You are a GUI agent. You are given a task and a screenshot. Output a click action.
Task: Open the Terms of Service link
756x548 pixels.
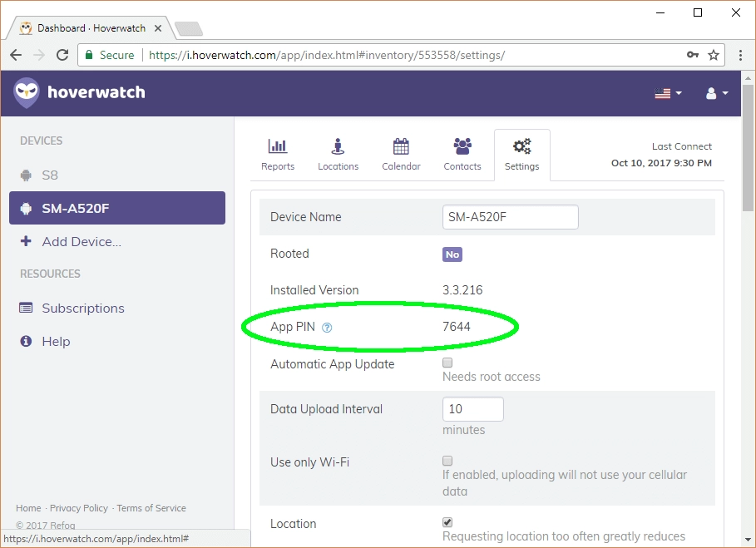click(x=151, y=508)
